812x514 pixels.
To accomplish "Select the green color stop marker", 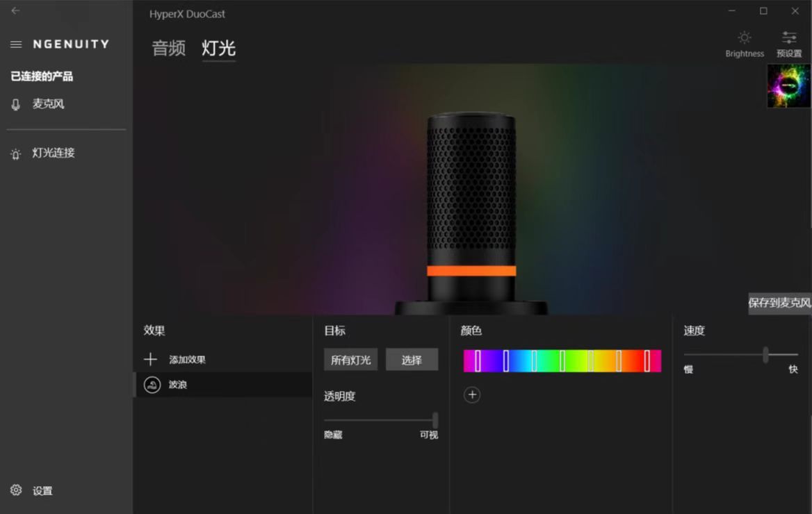I will (562, 360).
